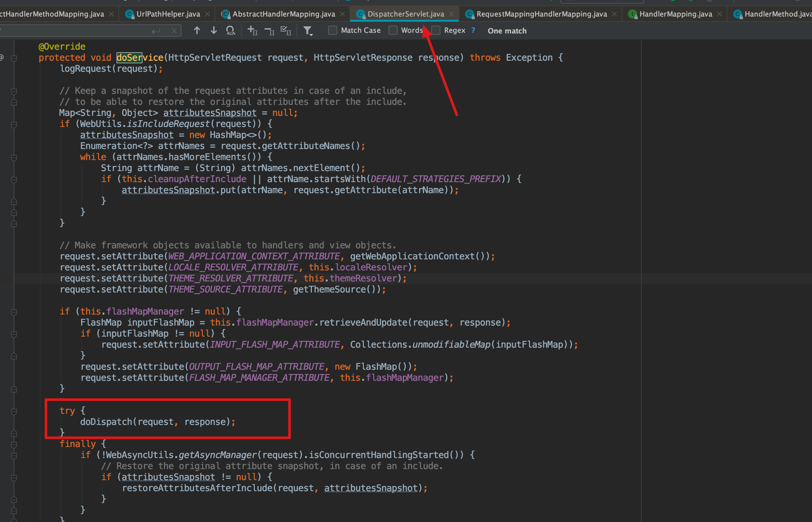812x522 pixels.
Task: Go to previous search occurrence arrow
Action: tap(197, 31)
